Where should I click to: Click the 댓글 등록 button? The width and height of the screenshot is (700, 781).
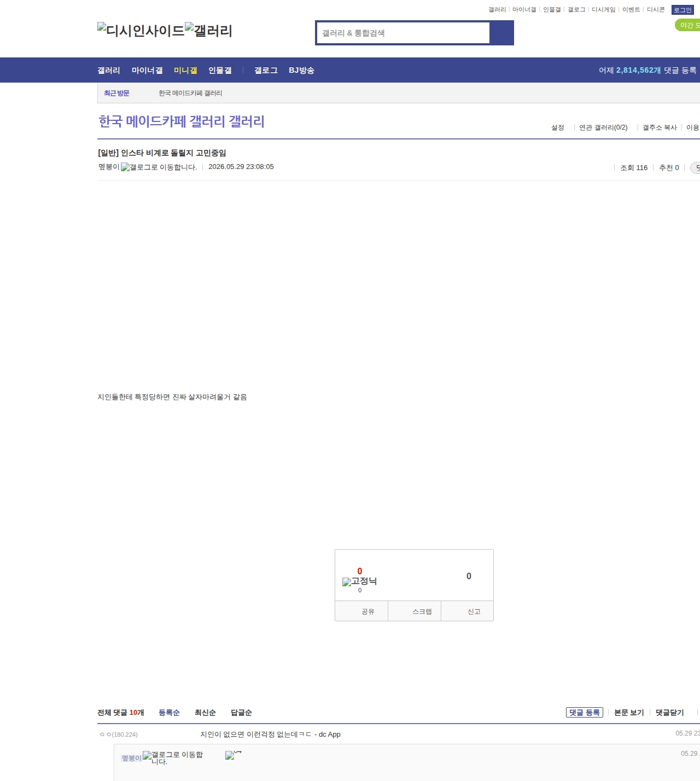(585, 713)
